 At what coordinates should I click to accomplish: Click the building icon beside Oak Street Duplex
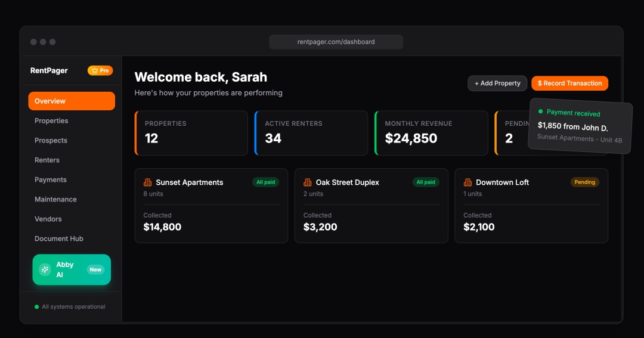click(x=308, y=182)
